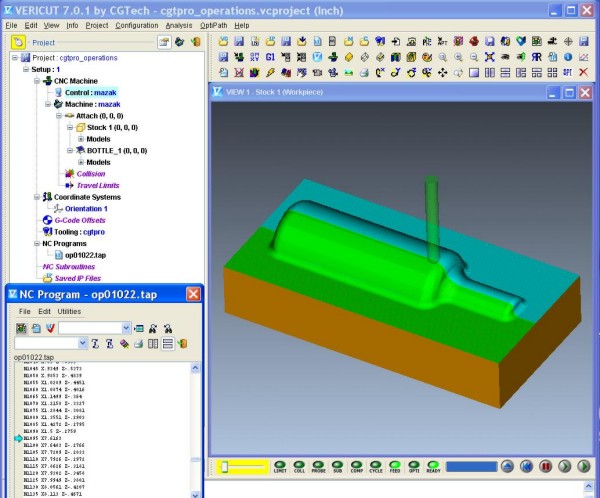Click the printer icon in the main toolbar
This screenshot has width=600, height=498.
(x=364, y=72)
